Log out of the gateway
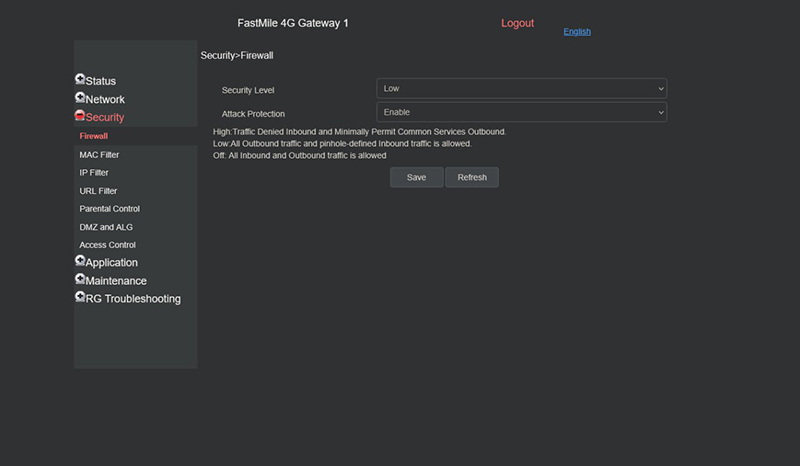 click(x=517, y=23)
